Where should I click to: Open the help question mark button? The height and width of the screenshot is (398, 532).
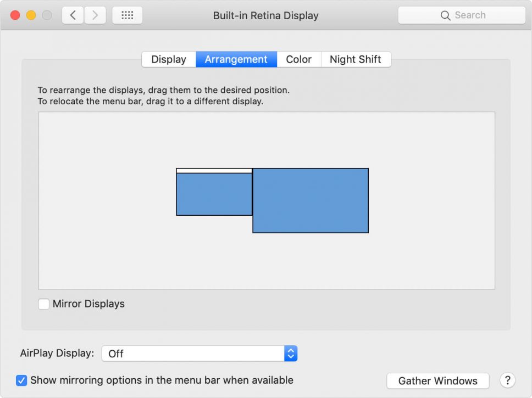507,380
